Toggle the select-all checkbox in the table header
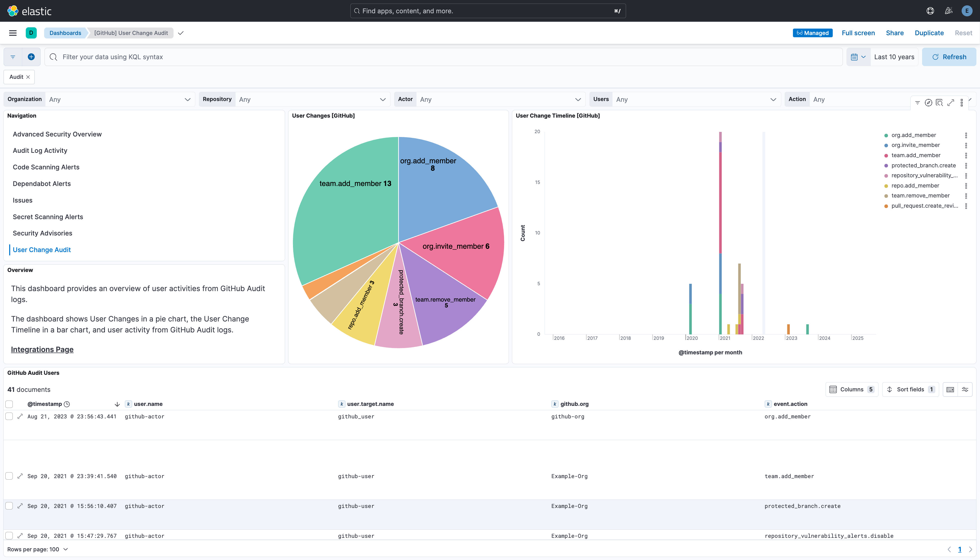The image size is (980, 560). (x=9, y=404)
